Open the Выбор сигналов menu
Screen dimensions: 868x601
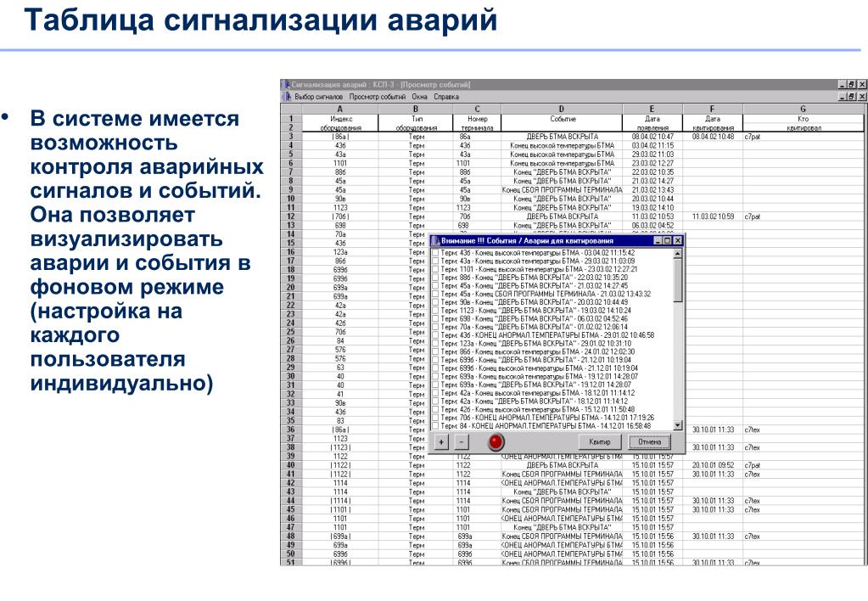(318, 97)
